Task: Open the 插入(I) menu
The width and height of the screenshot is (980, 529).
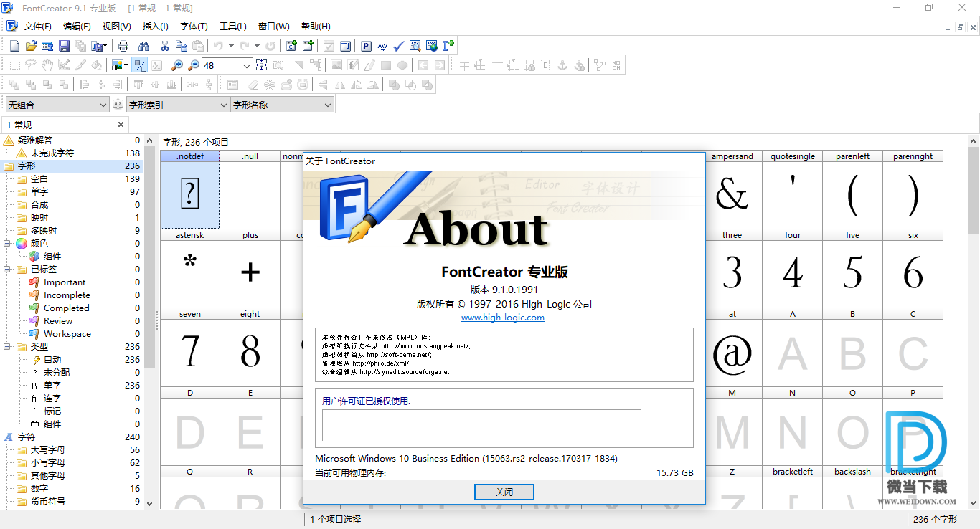Action: tap(155, 27)
